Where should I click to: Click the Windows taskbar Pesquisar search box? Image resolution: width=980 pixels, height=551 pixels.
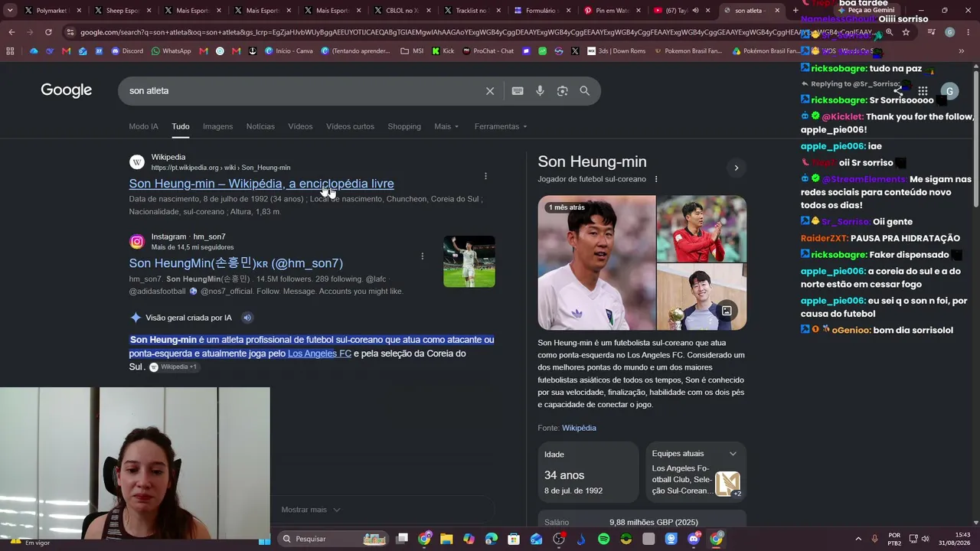click(x=332, y=539)
